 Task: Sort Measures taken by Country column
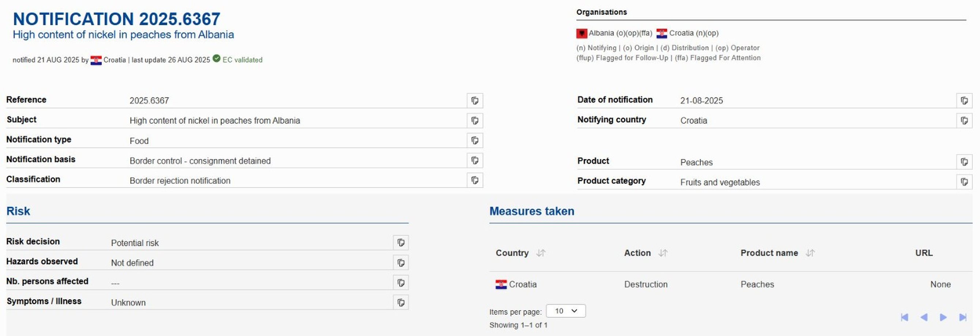tap(541, 253)
